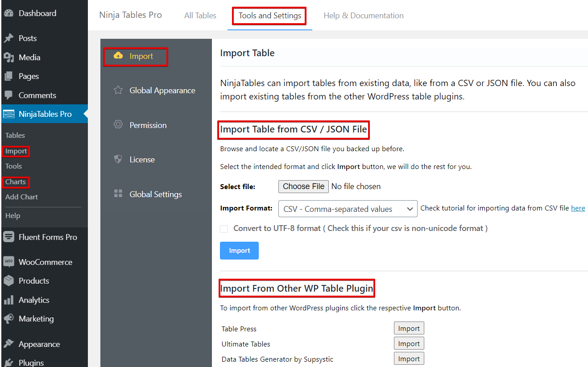Select Import in settings sidebar
588x367 pixels.
pos(141,56)
